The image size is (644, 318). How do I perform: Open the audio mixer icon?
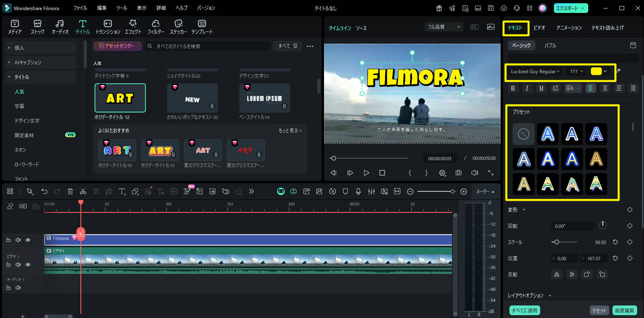click(x=371, y=191)
